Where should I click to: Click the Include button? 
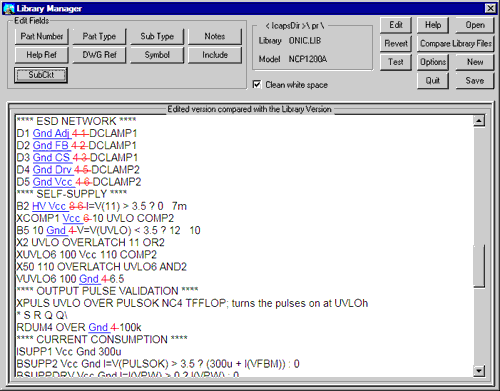click(215, 55)
